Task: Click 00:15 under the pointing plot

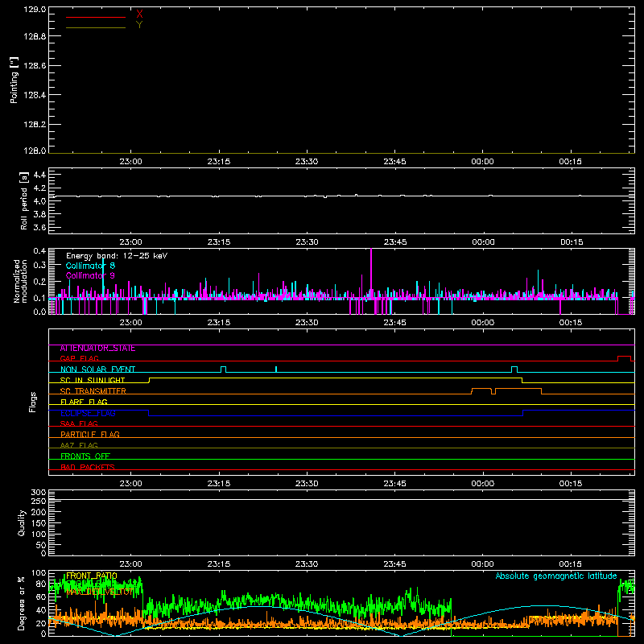Action: pyautogui.click(x=570, y=162)
